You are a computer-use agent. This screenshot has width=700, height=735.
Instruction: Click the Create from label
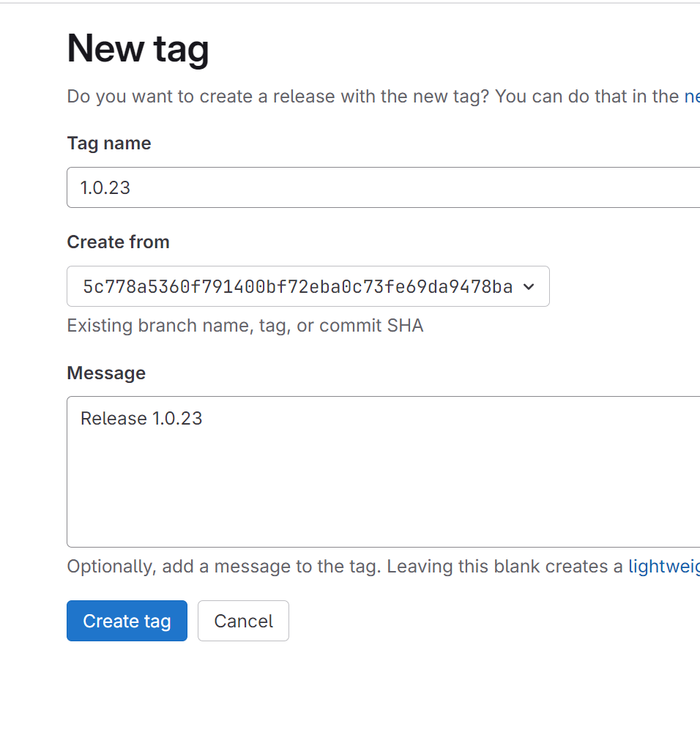pyautogui.click(x=118, y=242)
